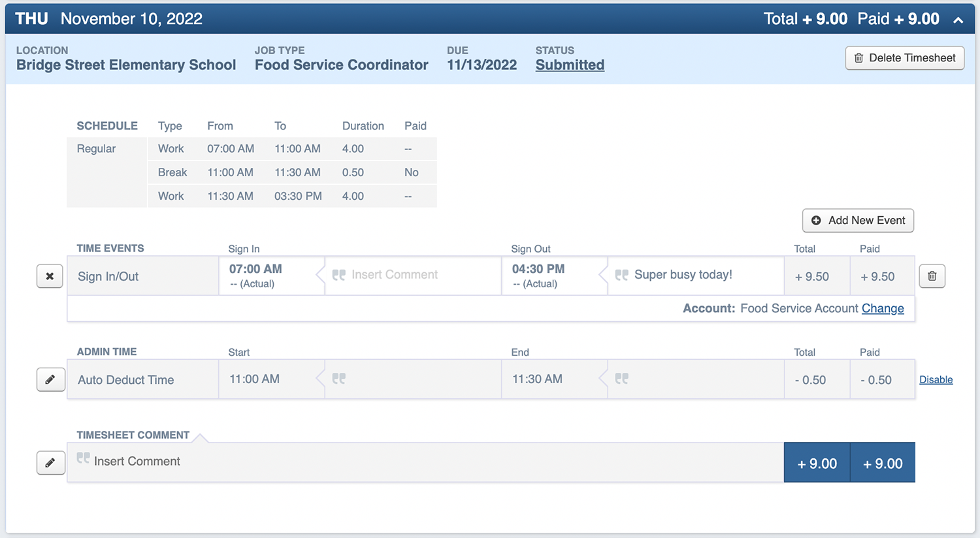The height and width of the screenshot is (538, 980).
Task: Click quote icon next to 'Super busy today!'
Action: (x=621, y=275)
